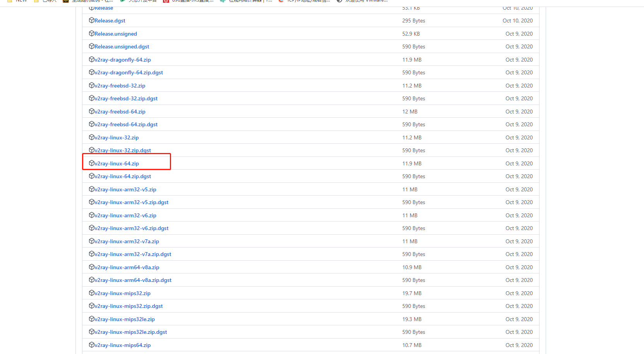Click the package icon beside v2ray-linux-arm32-v6.zip

[x=92, y=215]
